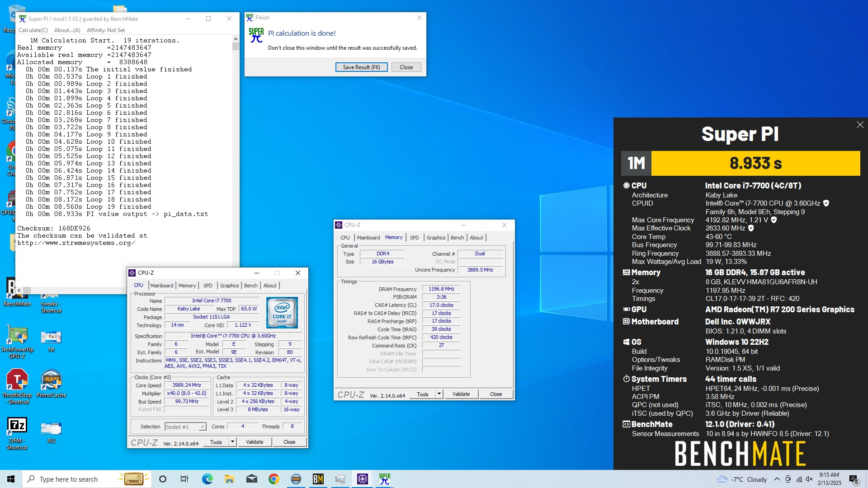Click the Super PI vertical scrollbar up arrow

[236, 39]
